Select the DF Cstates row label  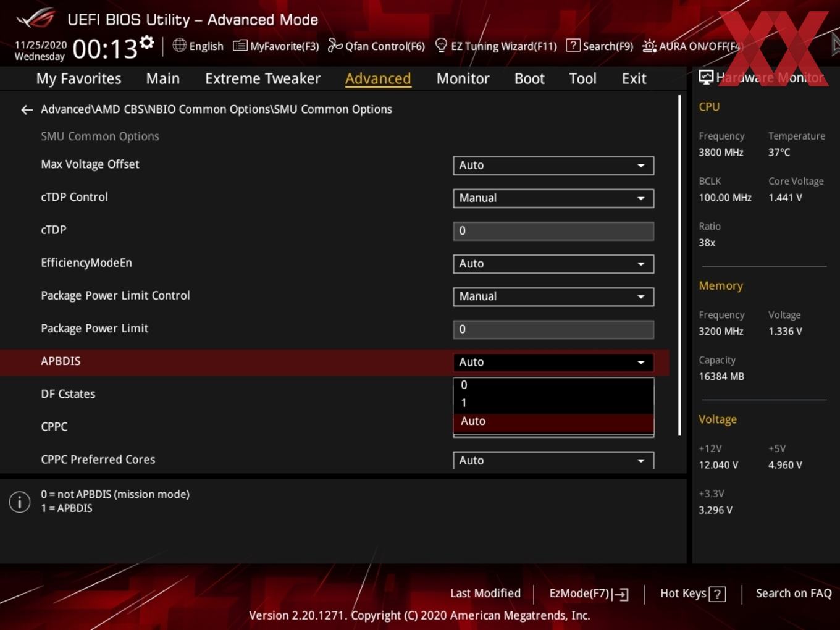(68, 394)
